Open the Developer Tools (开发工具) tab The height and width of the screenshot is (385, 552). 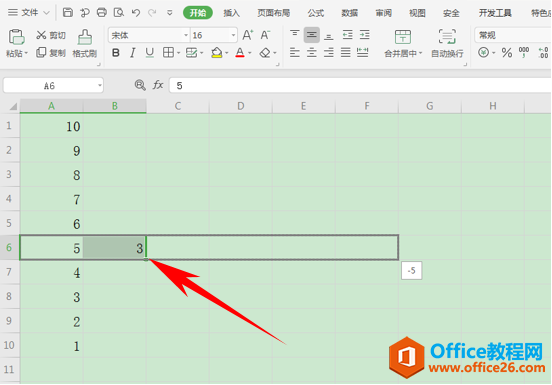[x=495, y=13]
